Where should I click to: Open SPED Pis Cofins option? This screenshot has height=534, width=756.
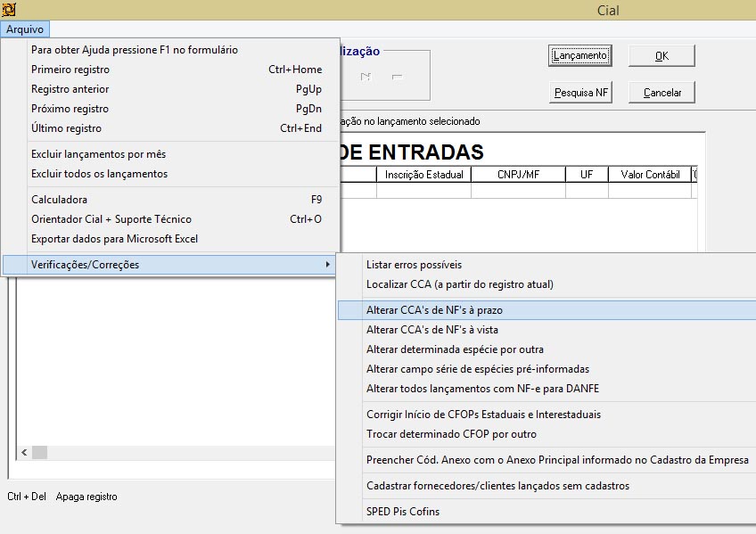403,512
